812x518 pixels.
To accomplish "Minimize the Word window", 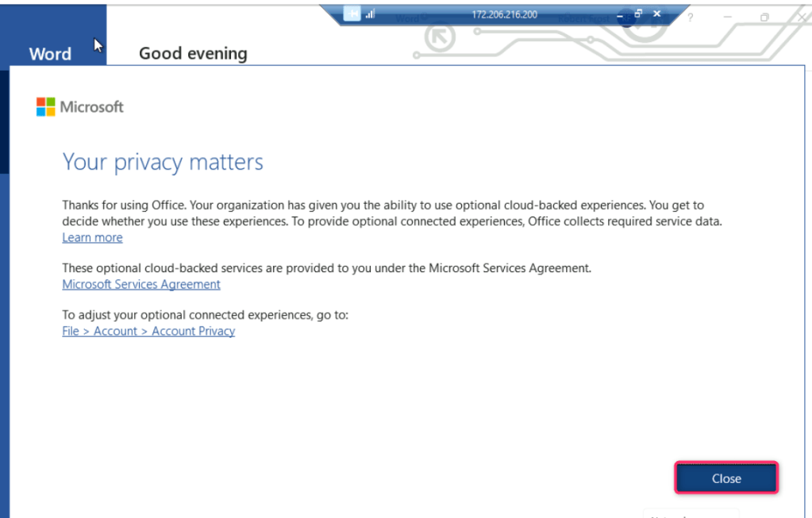I will 727,17.
